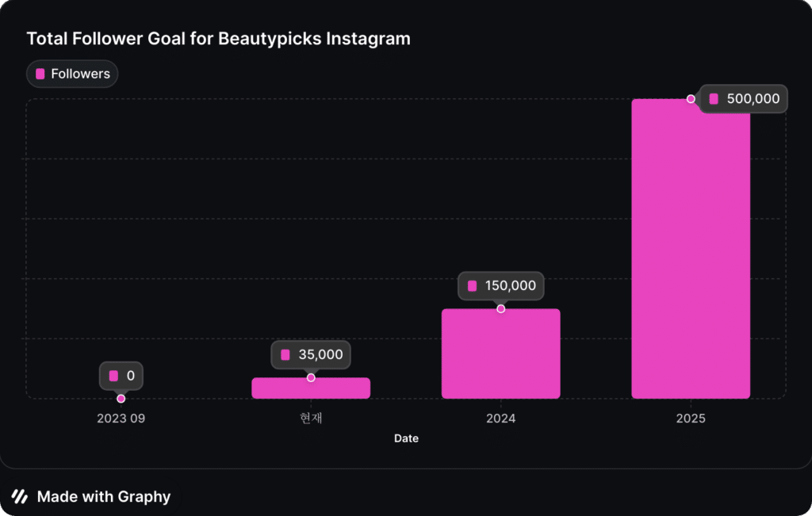812x516 pixels.
Task: Click the Date axis title
Action: coord(406,438)
